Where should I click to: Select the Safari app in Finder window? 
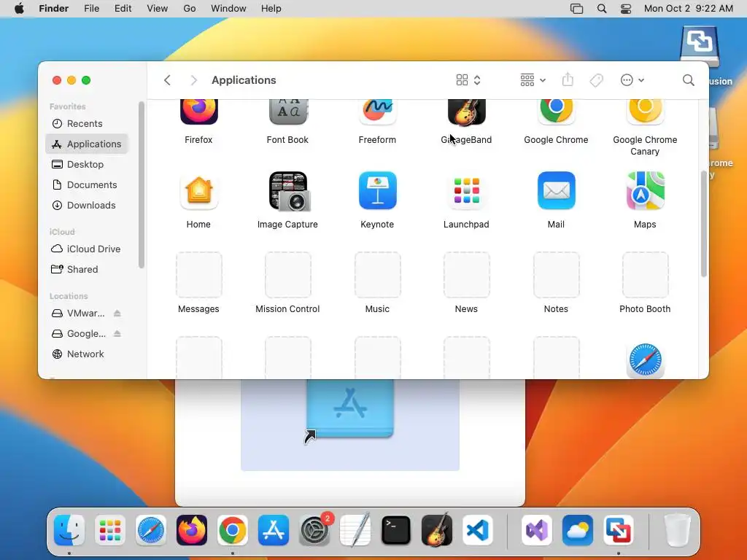coord(645,360)
